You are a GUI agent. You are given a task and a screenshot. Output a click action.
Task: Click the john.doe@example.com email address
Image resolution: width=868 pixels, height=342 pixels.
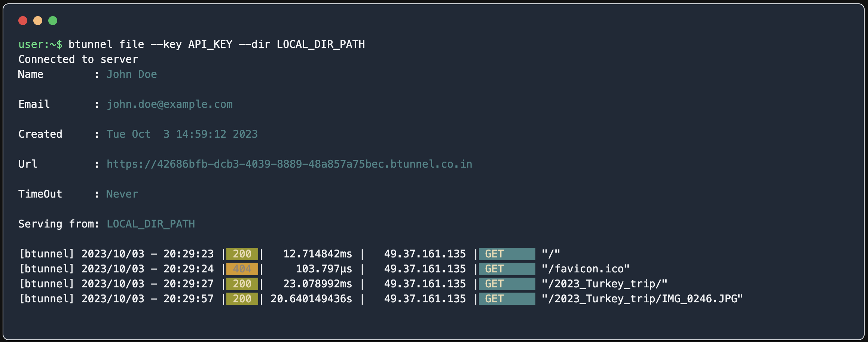169,104
